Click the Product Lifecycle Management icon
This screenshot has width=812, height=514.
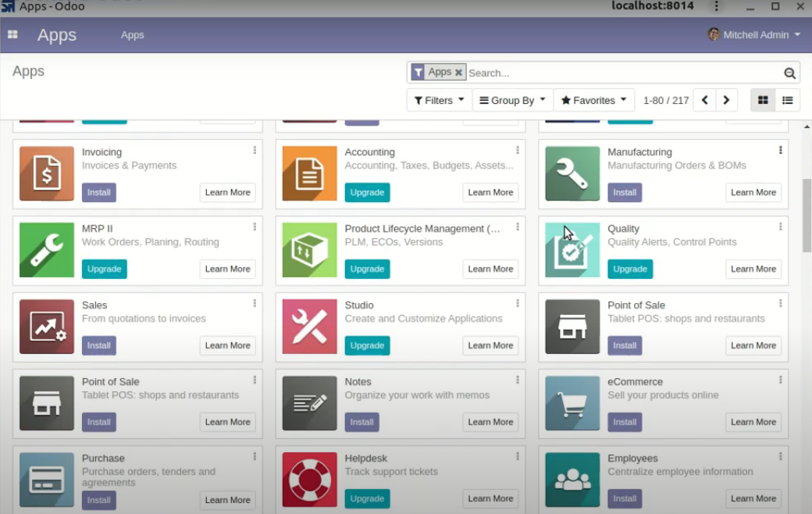click(310, 250)
